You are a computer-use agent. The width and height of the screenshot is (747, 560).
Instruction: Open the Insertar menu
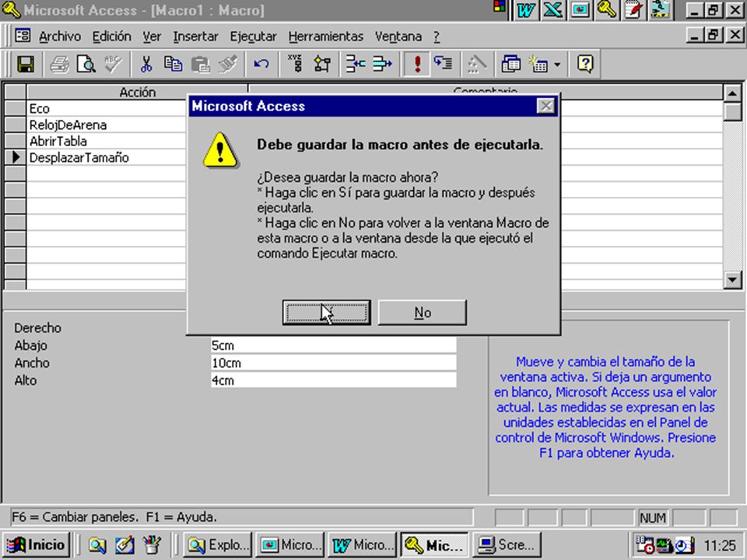(x=196, y=37)
